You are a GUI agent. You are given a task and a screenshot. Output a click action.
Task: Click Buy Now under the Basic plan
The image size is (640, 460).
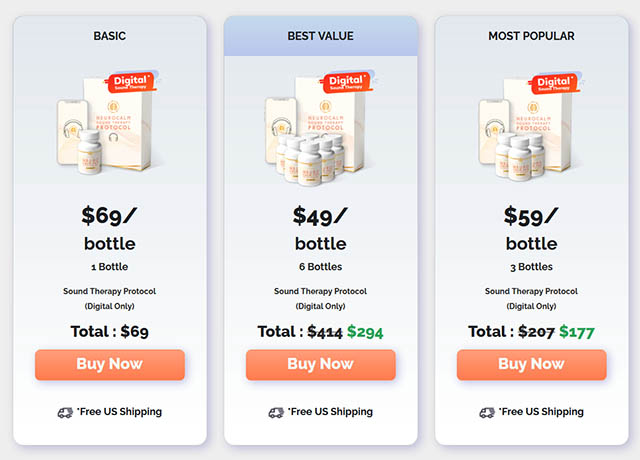110,364
